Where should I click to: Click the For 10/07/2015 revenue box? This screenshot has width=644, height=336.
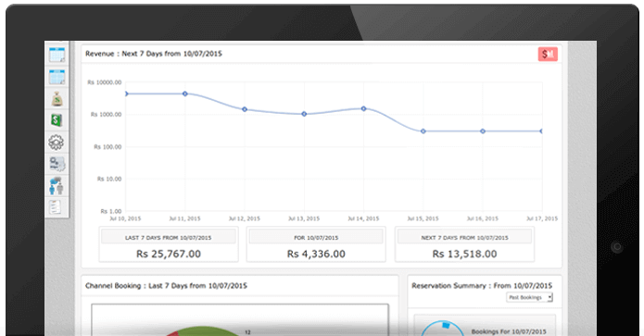(316, 244)
